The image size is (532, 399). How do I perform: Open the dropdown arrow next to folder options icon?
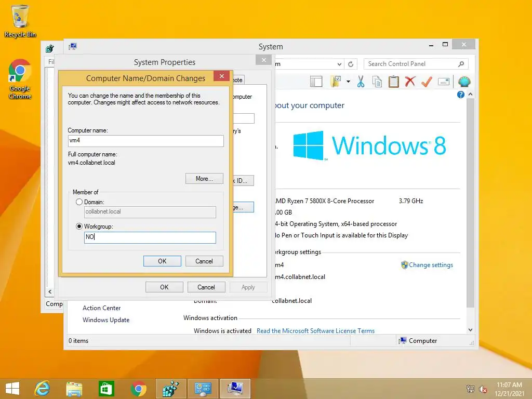click(x=348, y=82)
